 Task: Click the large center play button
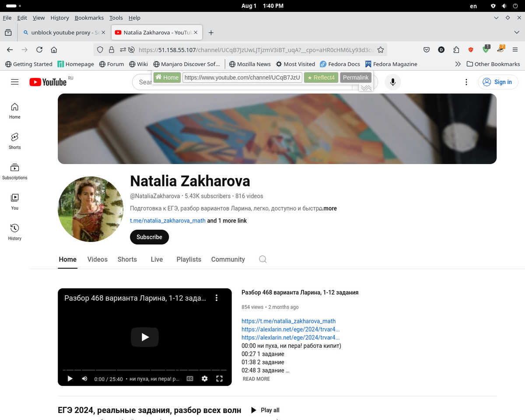[145, 337]
